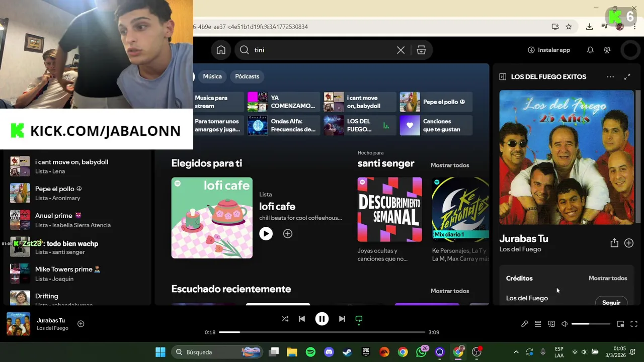Adjust the Spotify volume slider

[x=591, y=324]
